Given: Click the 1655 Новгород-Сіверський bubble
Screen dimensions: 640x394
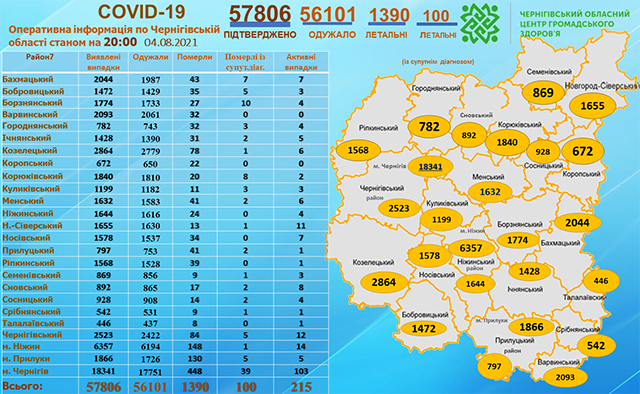Looking at the screenshot, I should (592, 106).
